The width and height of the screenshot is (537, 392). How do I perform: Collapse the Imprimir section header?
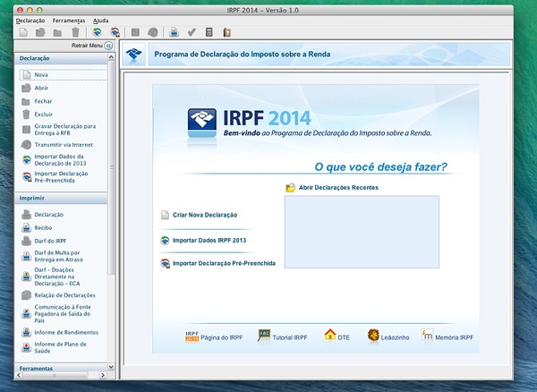click(54, 198)
